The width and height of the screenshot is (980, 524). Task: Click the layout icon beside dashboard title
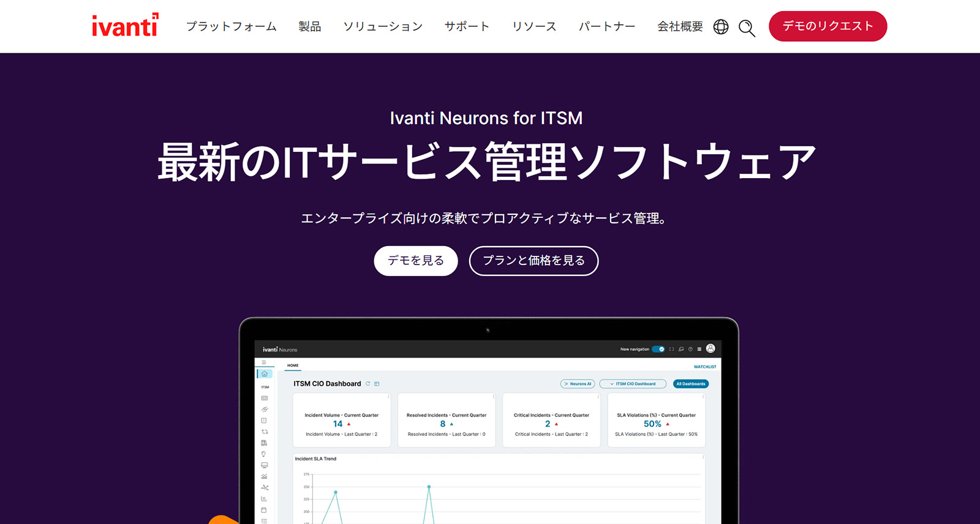pos(377,384)
